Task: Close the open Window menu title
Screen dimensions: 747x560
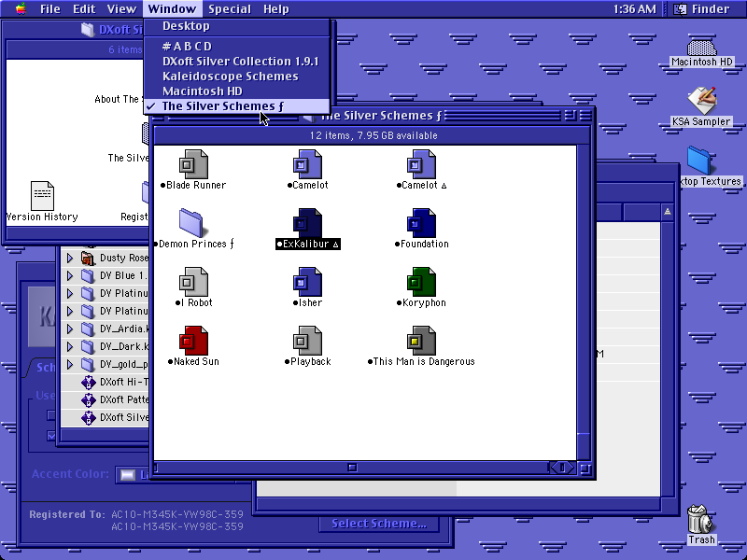Action: (x=172, y=9)
